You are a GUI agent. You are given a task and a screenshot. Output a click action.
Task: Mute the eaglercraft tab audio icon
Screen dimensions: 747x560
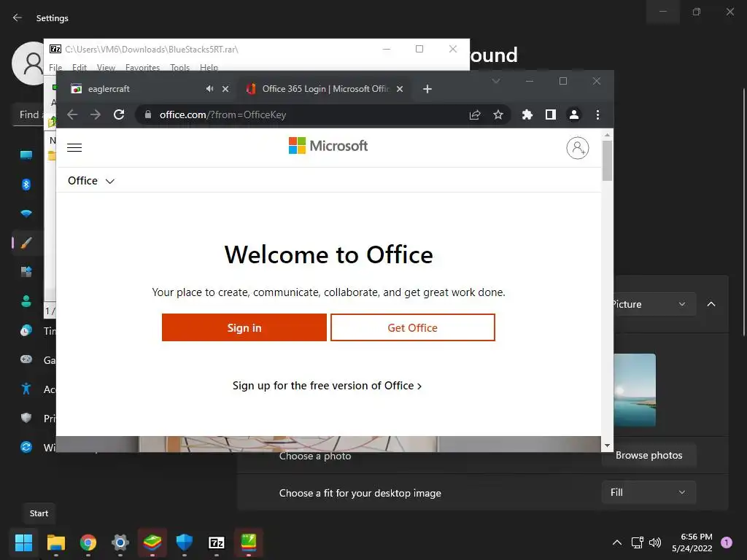(209, 89)
